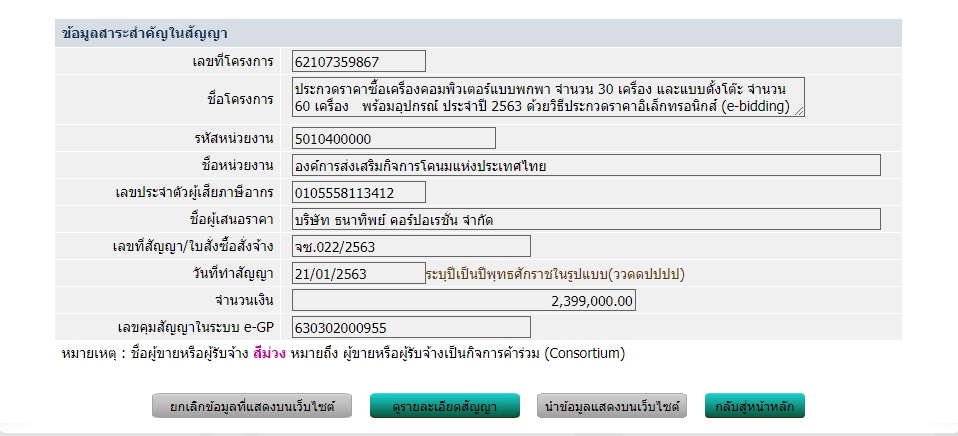Click the label วันที่ทำสัญญา
Viewport: 958px width, 436px height.
[x=233, y=274]
